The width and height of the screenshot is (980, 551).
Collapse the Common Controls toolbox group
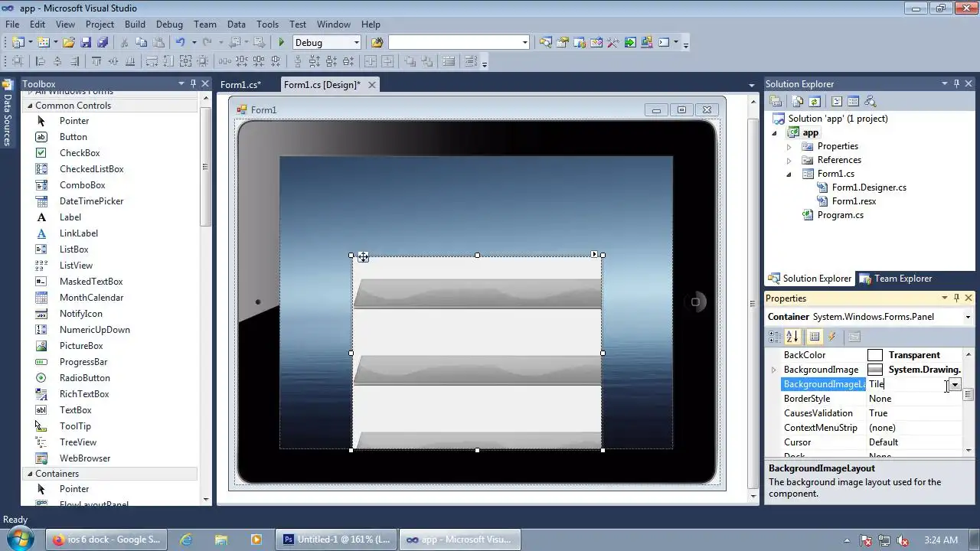click(x=31, y=106)
